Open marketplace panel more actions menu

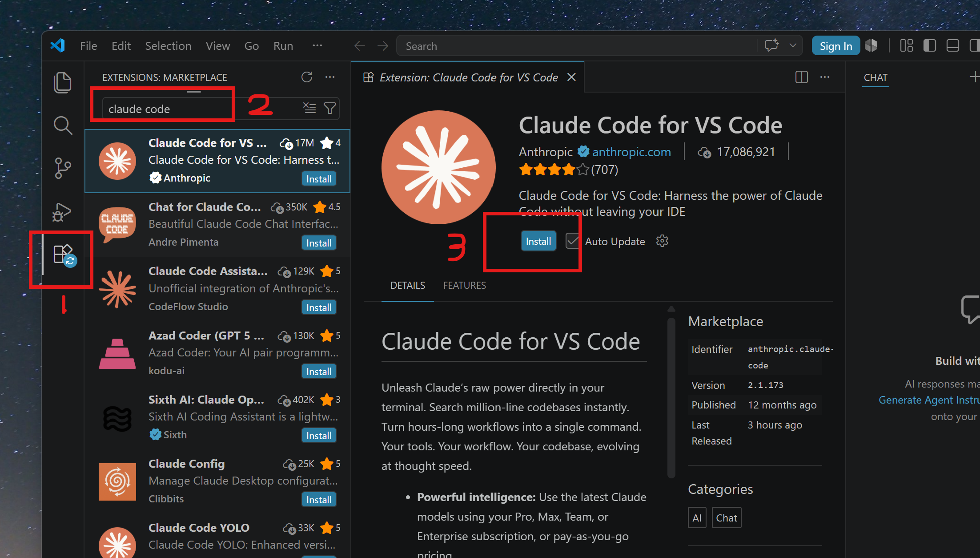[x=330, y=77]
